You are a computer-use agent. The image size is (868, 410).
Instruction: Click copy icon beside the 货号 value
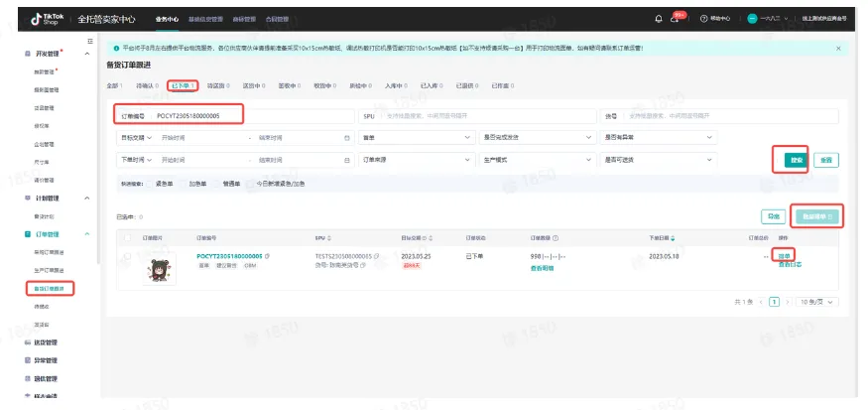pyautogui.click(x=363, y=265)
